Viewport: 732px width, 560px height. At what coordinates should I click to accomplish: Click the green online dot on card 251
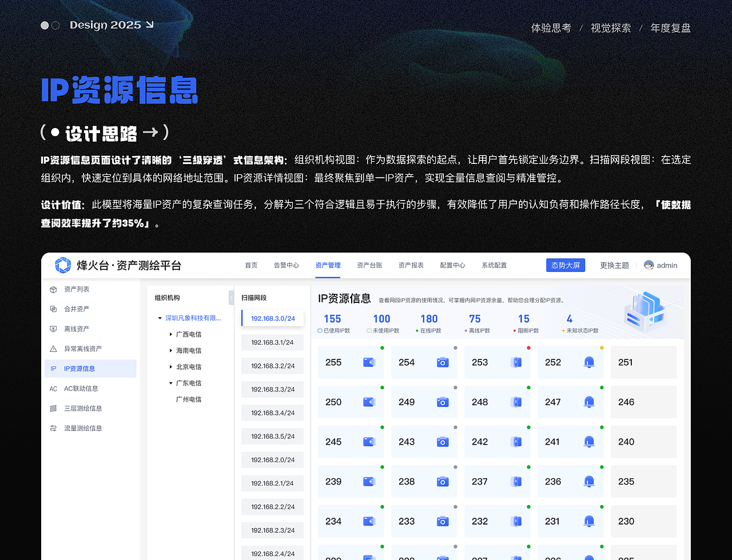pyautogui.click(x=674, y=348)
